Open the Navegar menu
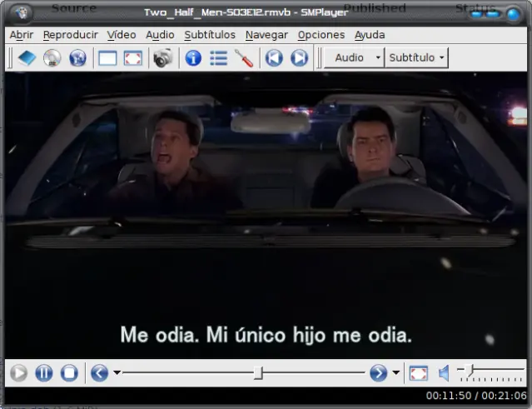Screen dimensions: 532x409 [266, 35]
